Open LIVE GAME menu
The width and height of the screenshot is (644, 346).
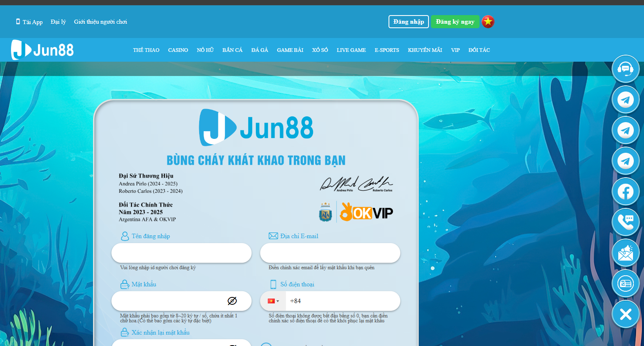tap(351, 50)
